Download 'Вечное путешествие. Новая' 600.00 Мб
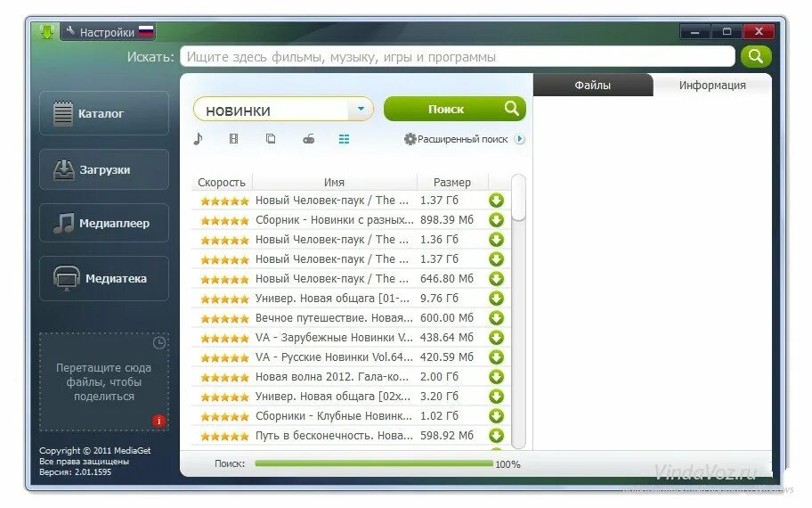The image size is (812, 508). [496, 318]
